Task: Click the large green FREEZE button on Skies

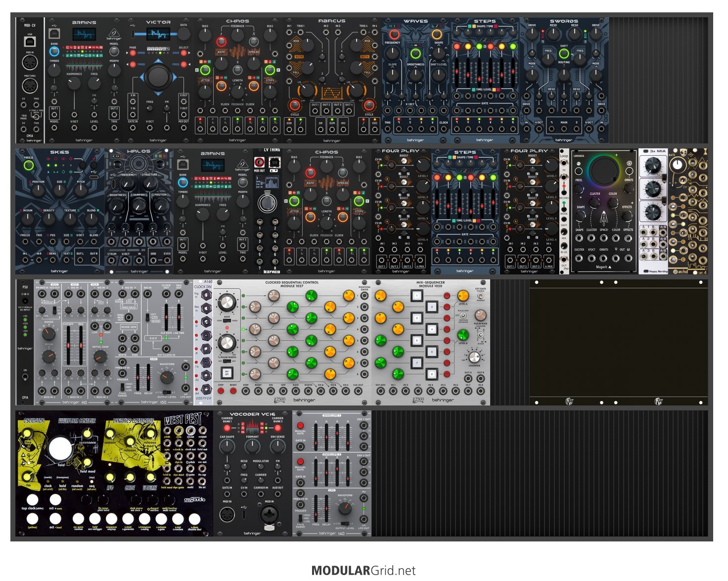Action: [x=29, y=166]
